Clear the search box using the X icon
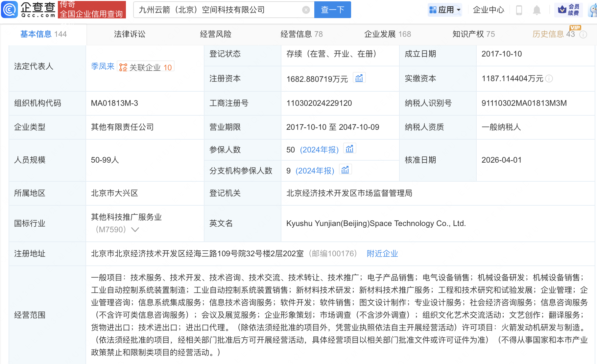 [x=306, y=10]
